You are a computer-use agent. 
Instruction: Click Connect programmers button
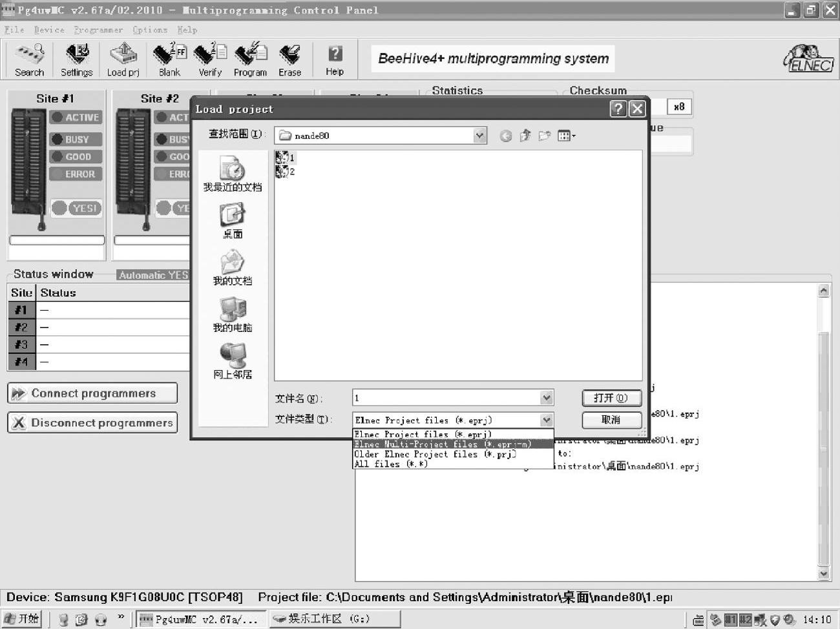[92, 393]
